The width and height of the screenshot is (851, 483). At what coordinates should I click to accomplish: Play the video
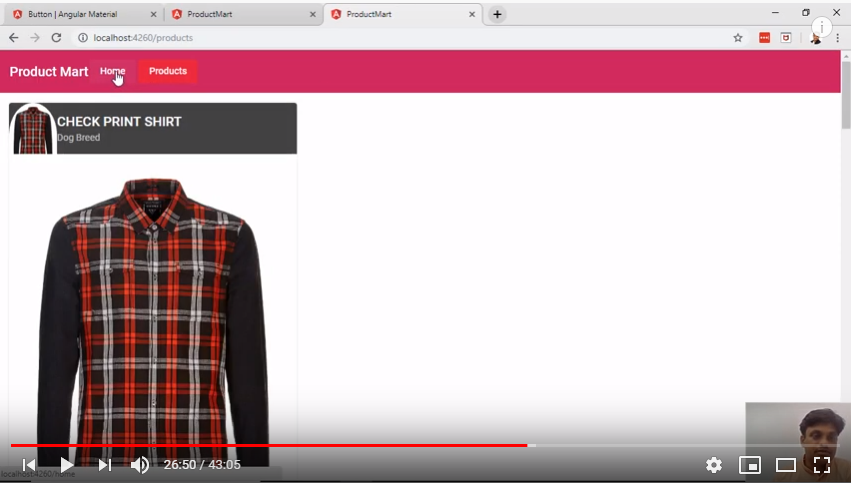click(67, 465)
